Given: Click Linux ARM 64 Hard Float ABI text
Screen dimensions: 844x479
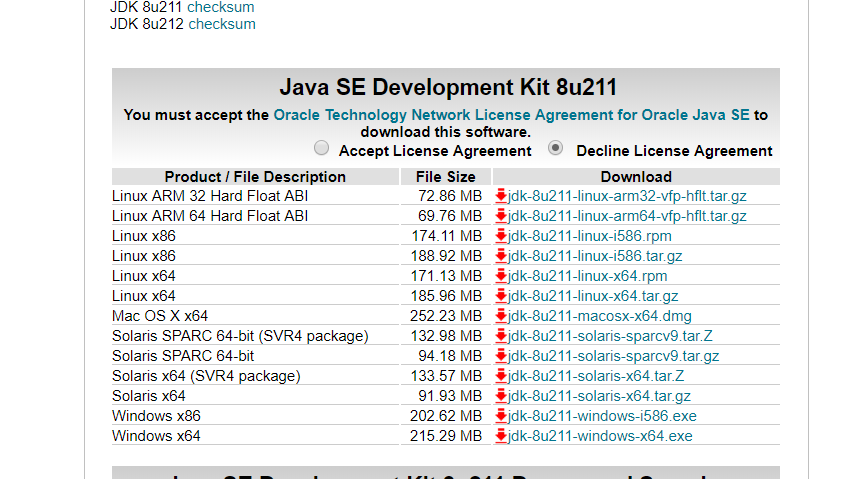Looking at the screenshot, I should pos(210,216).
